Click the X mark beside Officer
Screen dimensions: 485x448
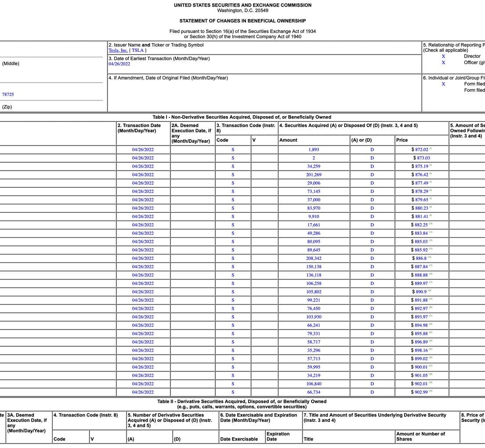(x=444, y=62)
